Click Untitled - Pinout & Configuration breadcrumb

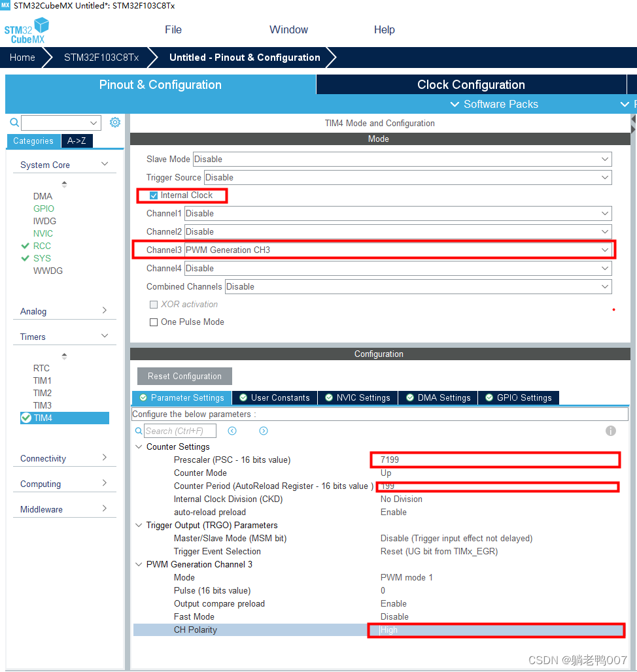[x=245, y=58]
